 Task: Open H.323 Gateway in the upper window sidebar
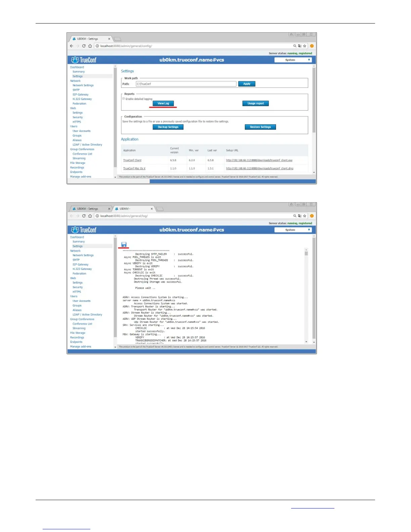pyautogui.click(x=82, y=99)
